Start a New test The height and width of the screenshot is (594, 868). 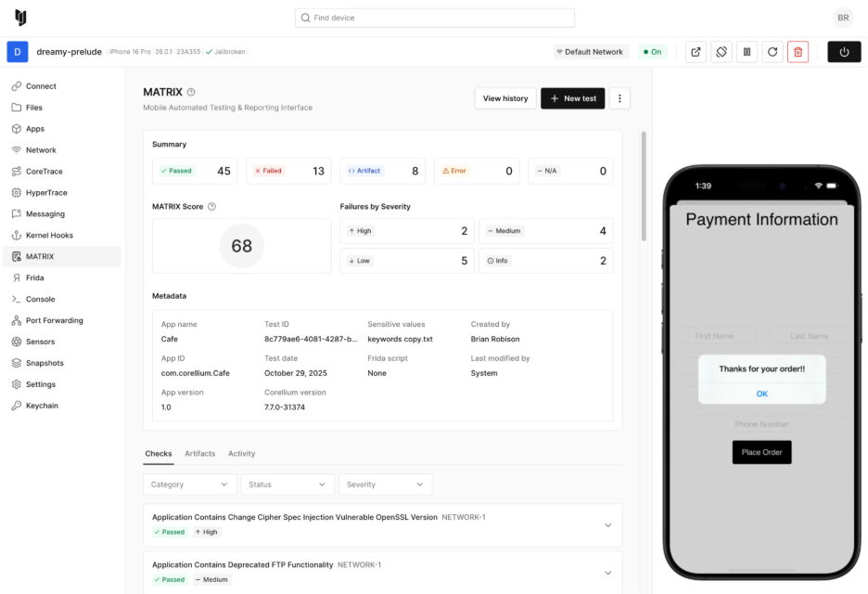pos(572,98)
